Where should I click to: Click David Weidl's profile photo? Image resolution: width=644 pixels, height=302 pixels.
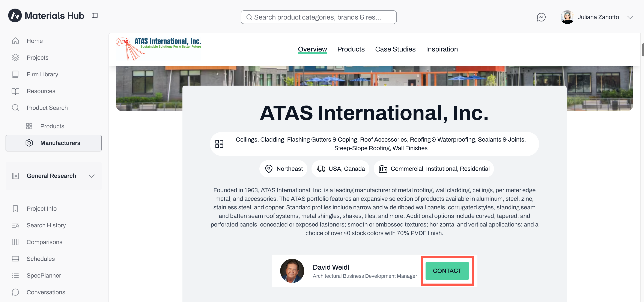click(x=292, y=271)
